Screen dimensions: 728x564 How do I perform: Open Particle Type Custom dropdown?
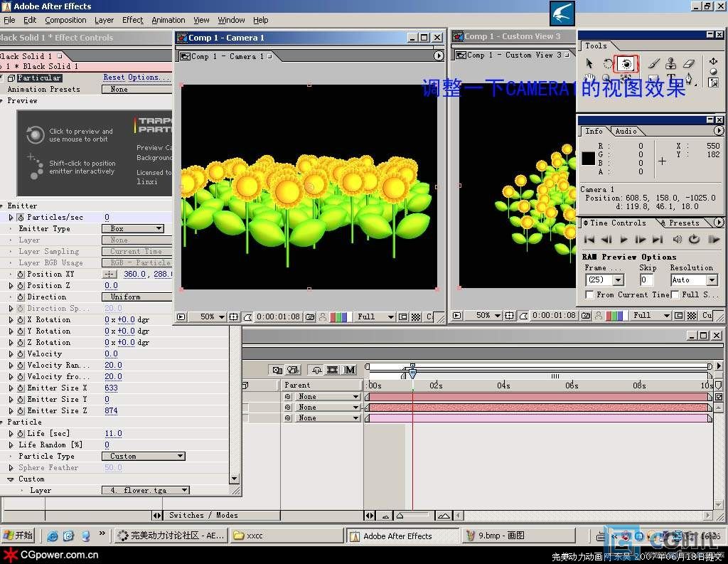tap(144, 456)
